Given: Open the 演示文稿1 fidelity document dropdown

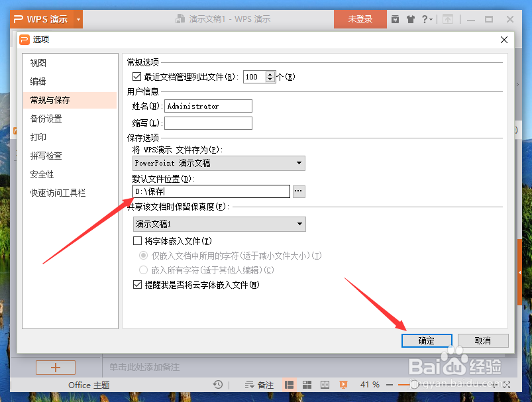Looking at the screenshot, I should tap(219, 224).
